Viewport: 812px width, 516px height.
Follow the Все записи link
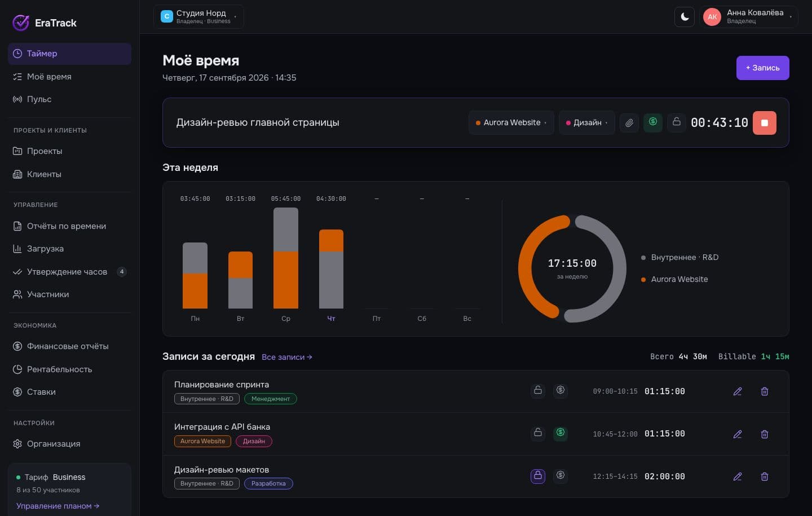pyautogui.click(x=287, y=357)
